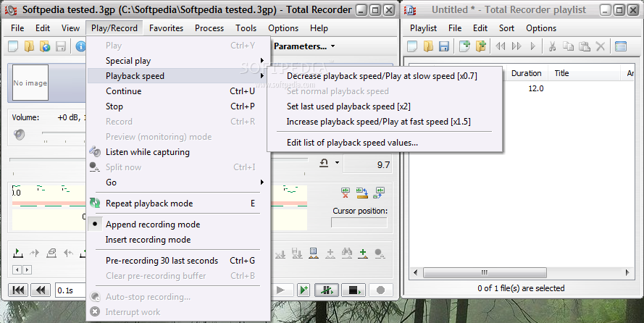The height and width of the screenshot is (323, 644).
Task: Click the previous track double-left icon in playlist
Action: click(x=501, y=46)
